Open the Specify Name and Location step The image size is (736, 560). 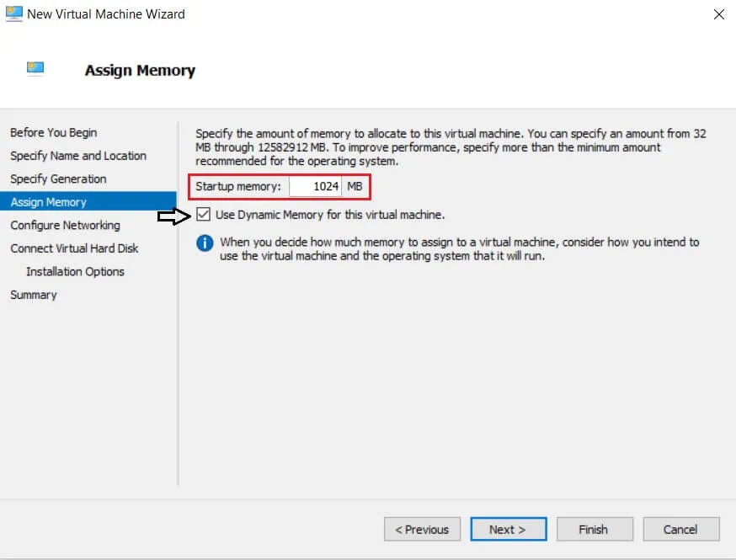pos(78,156)
